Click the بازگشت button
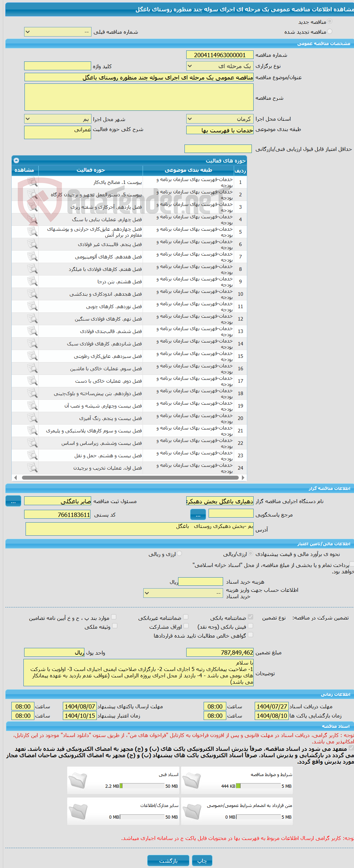 [168, 861]
